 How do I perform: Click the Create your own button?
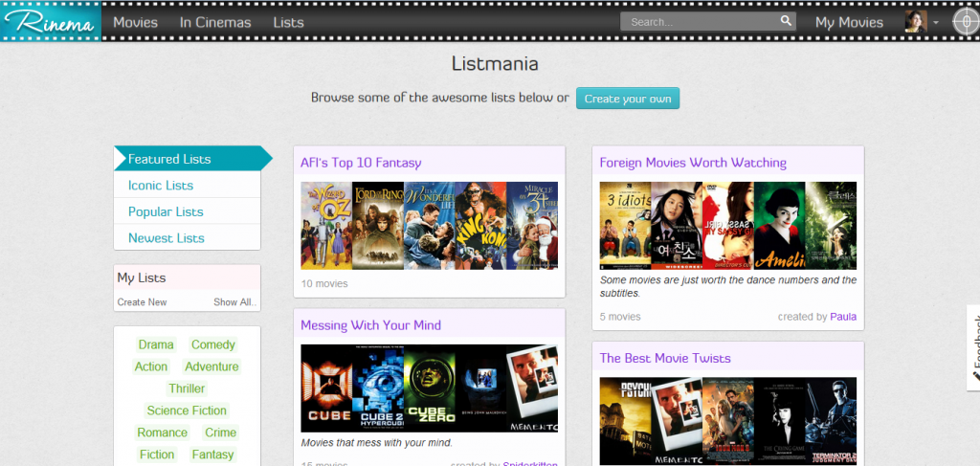628,99
